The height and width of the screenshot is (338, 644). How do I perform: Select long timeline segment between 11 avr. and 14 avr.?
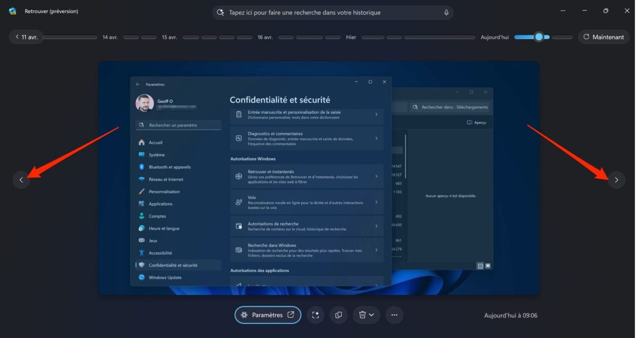pyautogui.click(x=70, y=37)
